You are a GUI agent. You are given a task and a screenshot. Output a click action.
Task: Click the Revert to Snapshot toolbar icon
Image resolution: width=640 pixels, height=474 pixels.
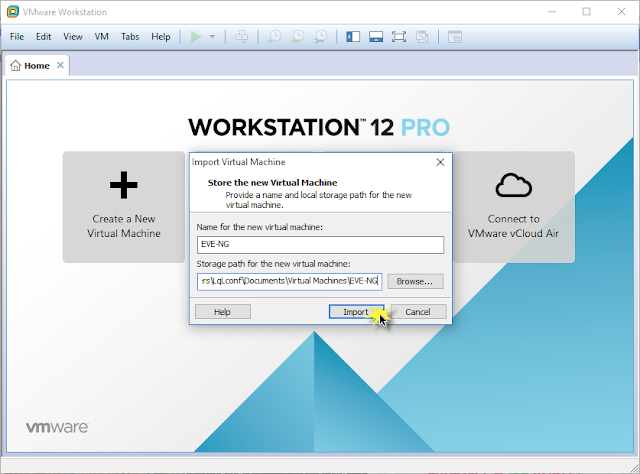pos(298,37)
